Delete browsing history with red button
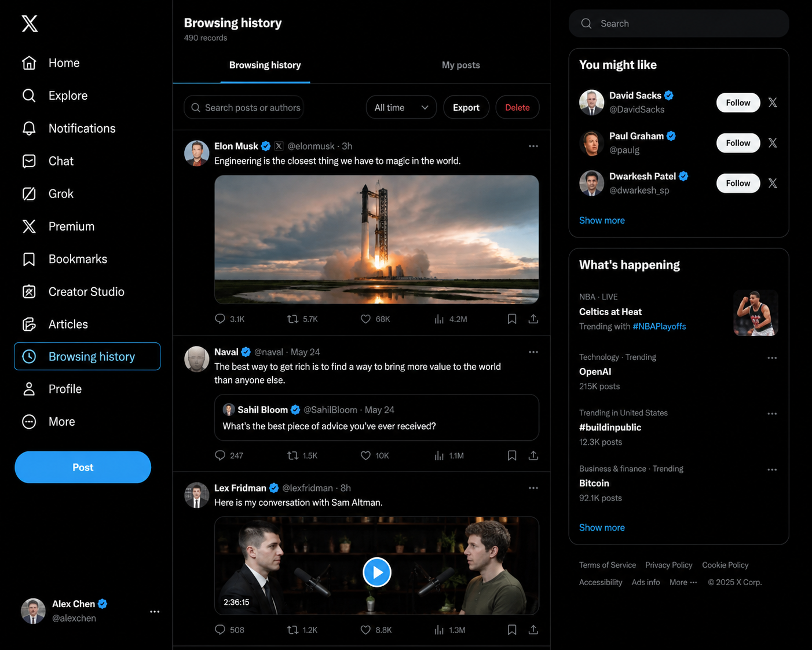 [x=517, y=107]
